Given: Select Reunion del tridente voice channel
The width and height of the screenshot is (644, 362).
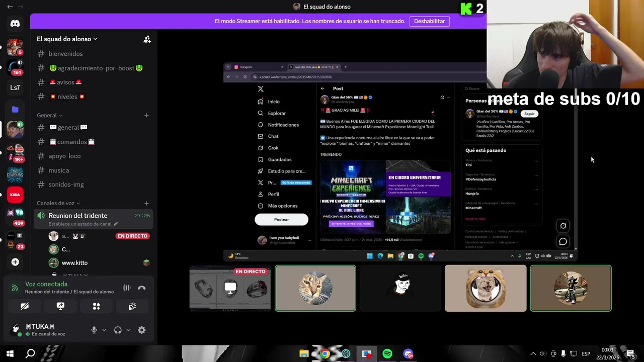Looking at the screenshot, I should click(x=94, y=219).
